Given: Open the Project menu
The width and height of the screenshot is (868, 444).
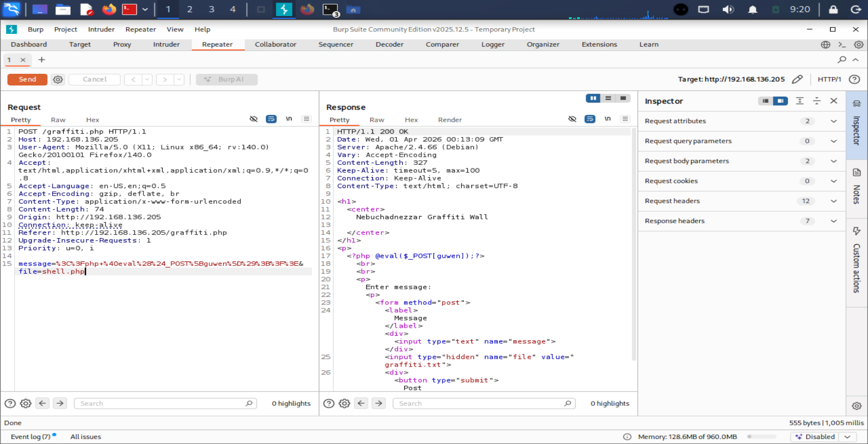Looking at the screenshot, I should pyautogui.click(x=66, y=29).
